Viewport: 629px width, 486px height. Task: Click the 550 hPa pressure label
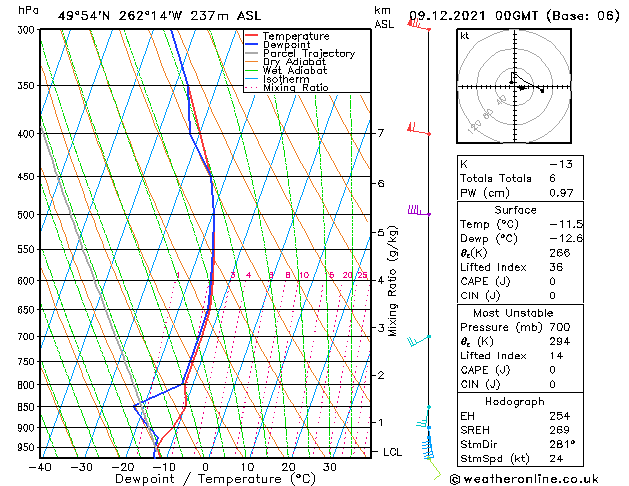click(28, 249)
